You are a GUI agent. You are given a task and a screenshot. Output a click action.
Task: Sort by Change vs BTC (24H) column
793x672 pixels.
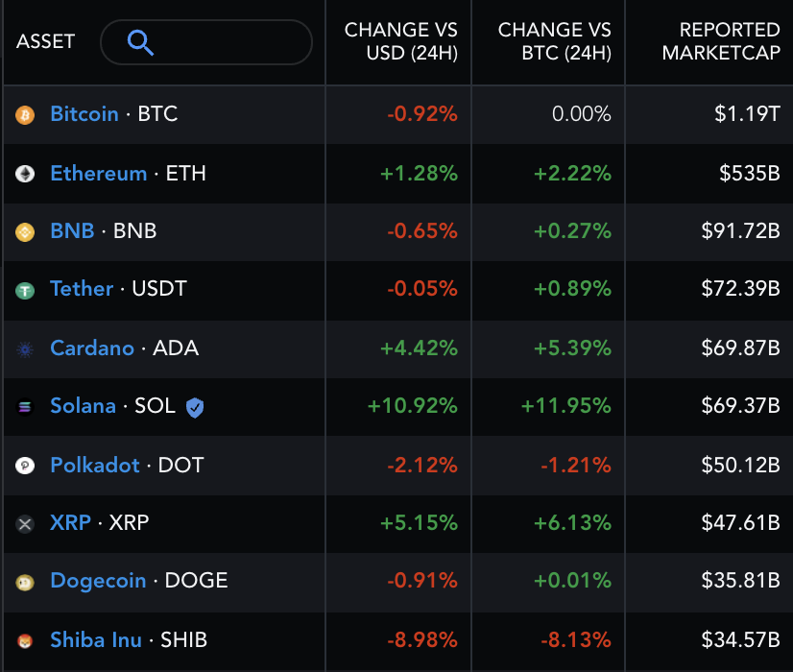(x=554, y=41)
